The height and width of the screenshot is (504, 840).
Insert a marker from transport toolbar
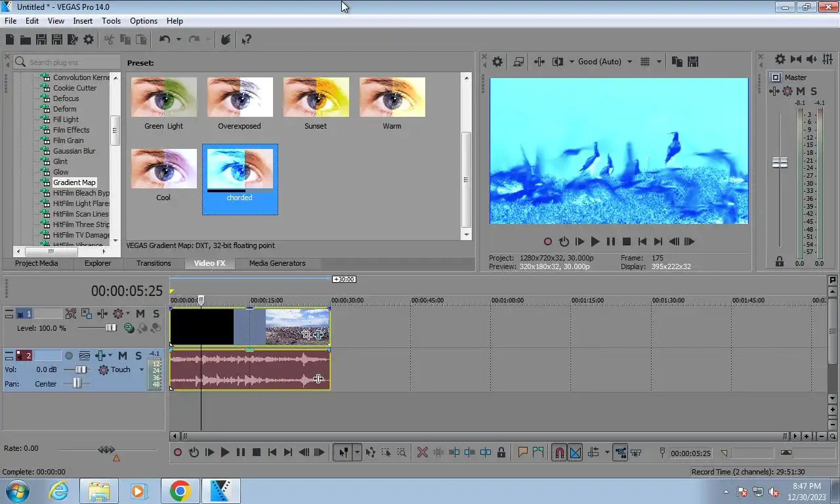point(523,452)
